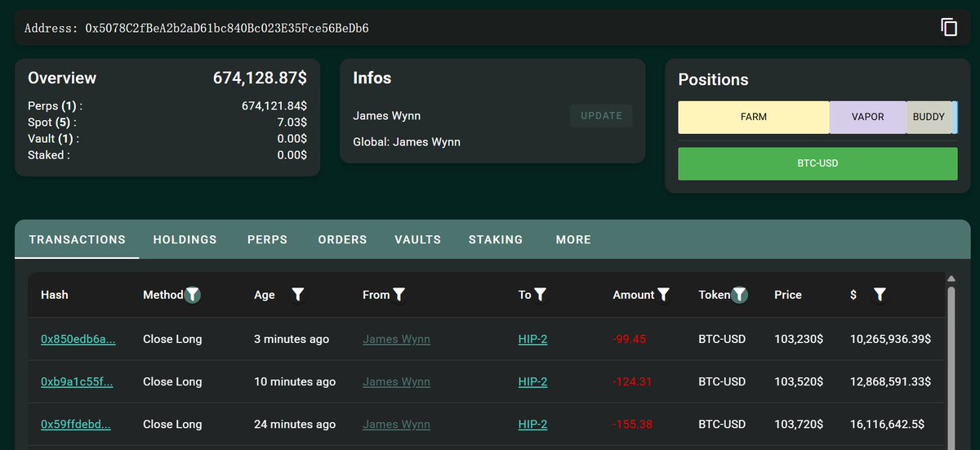This screenshot has height=450, width=980.
Task: Click the Update button in Infos
Action: pos(601,116)
